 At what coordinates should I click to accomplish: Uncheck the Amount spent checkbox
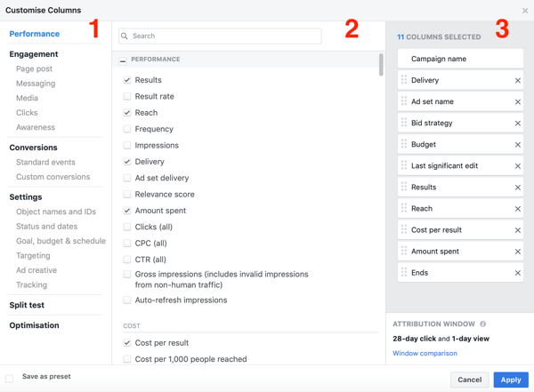point(127,211)
